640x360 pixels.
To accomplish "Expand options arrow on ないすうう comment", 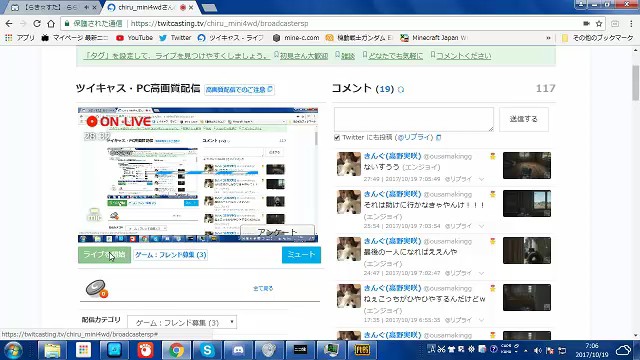I will point(482,179).
